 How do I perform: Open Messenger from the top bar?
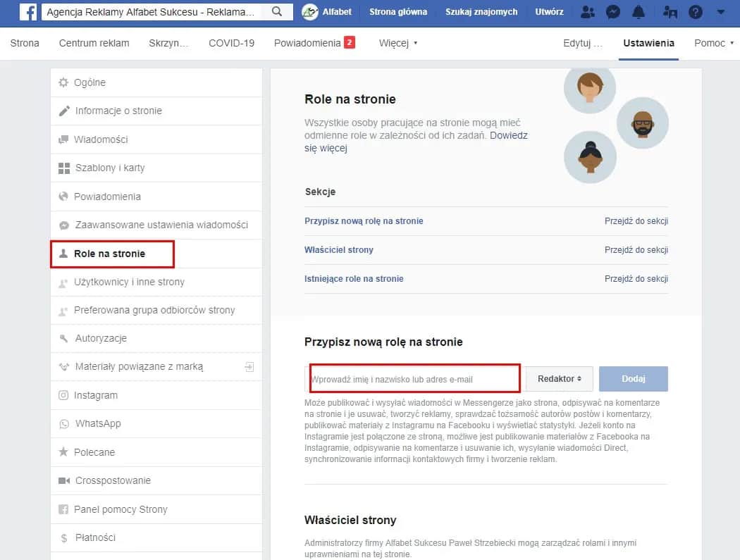pos(612,11)
